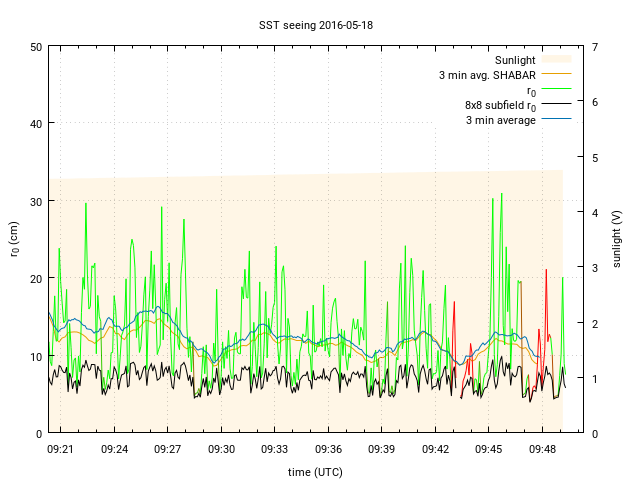Click the chart title 'SST seeing 2016-05-18'

pyautogui.click(x=316, y=25)
